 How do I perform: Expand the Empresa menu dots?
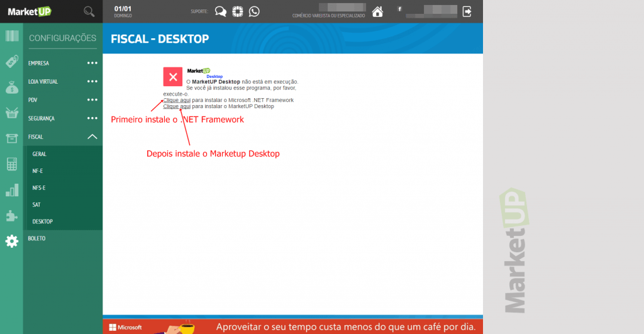click(x=92, y=63)
